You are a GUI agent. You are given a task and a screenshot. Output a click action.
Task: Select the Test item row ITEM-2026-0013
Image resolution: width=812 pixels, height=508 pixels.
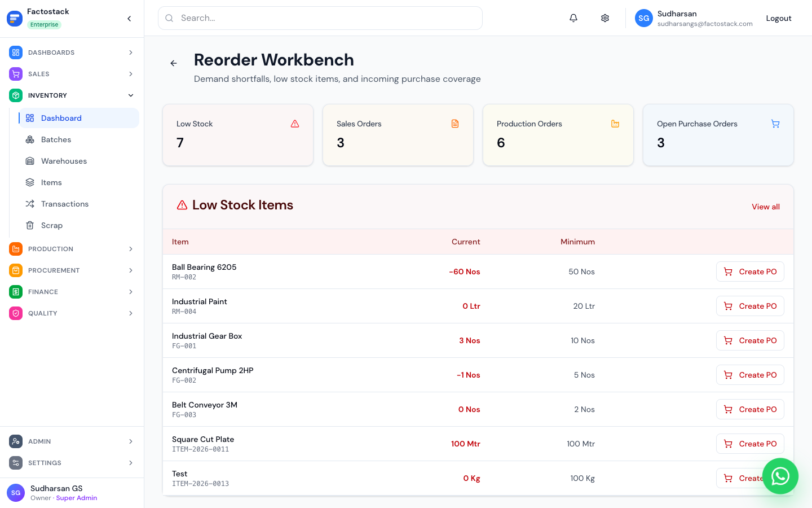coord(478,478)
